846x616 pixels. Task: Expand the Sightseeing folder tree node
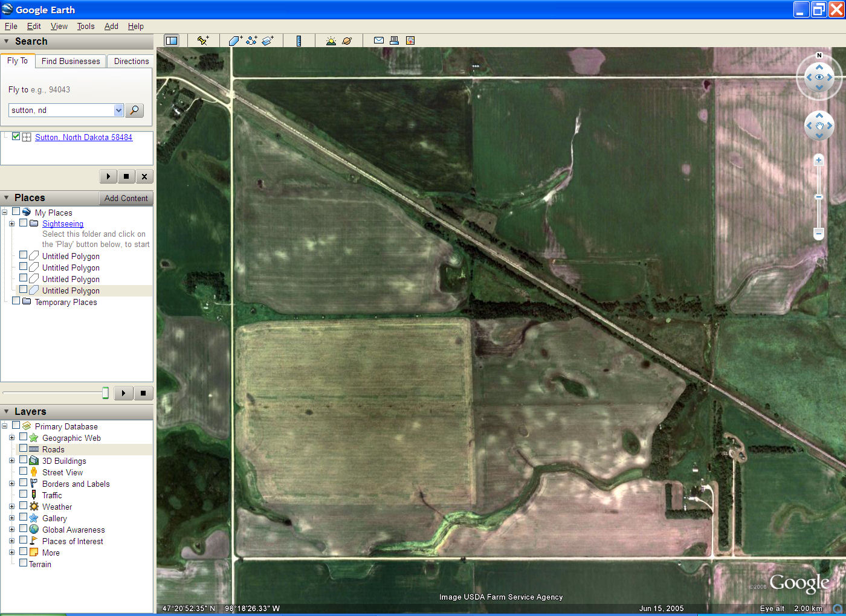click(x=11, y=223)
